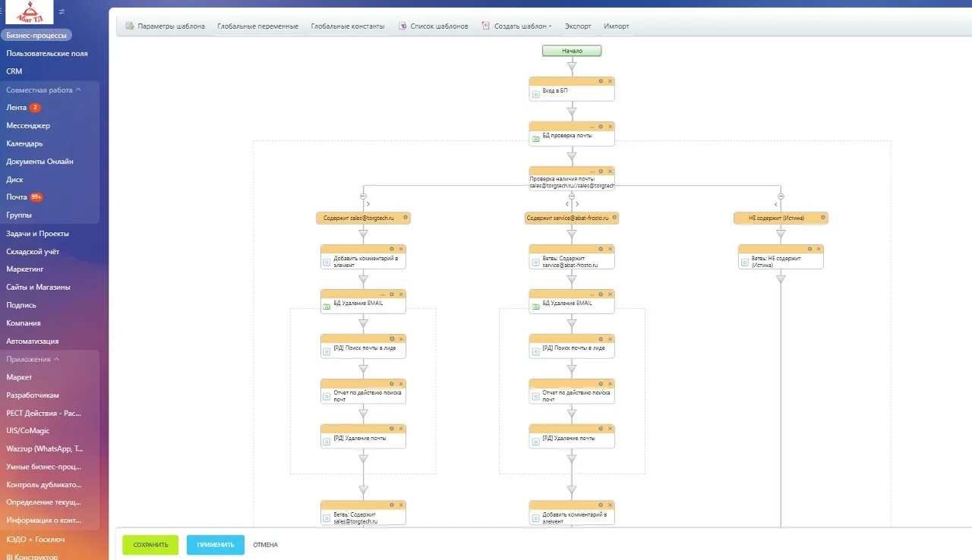Screen dimensions: 972x560
Task: Minimize БД Удаление EMAIL block in sales@torgtech.ru branch
Action: tap(383, 294)
